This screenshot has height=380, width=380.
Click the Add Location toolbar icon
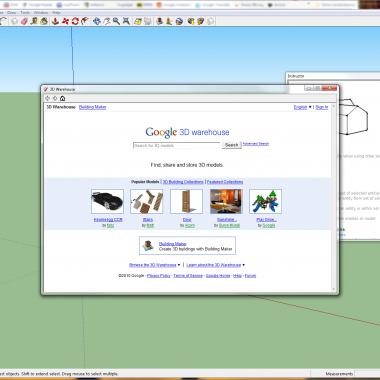[138, 21]
